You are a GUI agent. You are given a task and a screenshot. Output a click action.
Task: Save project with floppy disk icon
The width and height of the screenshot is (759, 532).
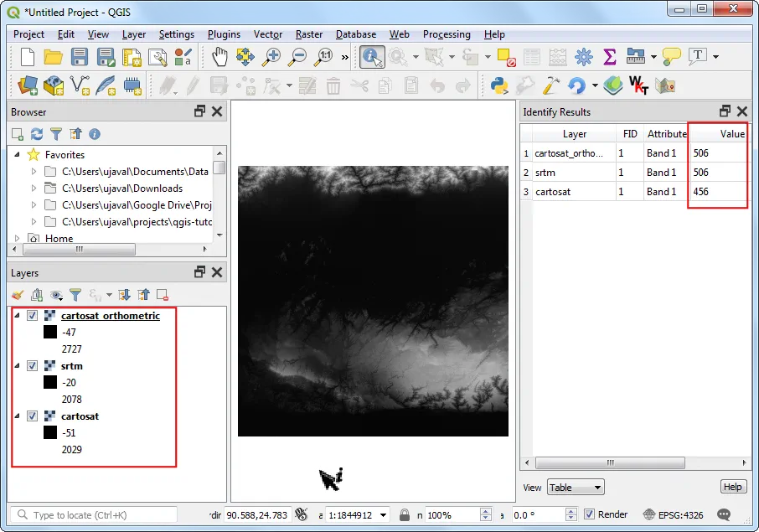point(80,57)
